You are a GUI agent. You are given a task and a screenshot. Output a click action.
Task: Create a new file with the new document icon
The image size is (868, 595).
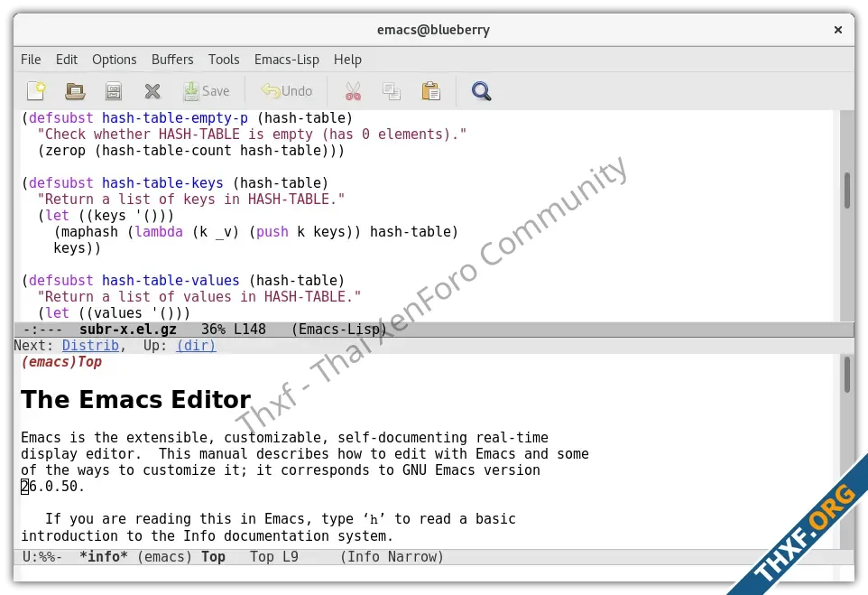click(x=34, y=90)
